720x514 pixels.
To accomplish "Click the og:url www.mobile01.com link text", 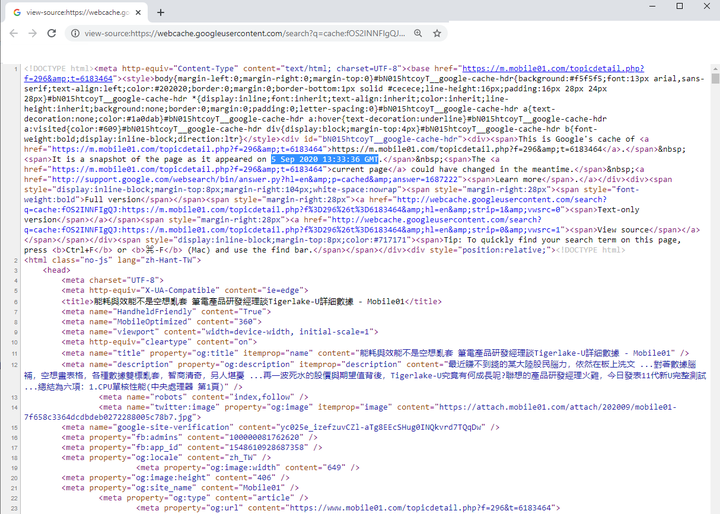I will [420, 508].
